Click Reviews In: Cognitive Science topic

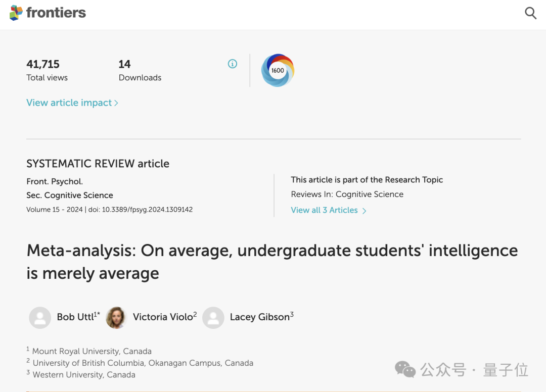347,194
